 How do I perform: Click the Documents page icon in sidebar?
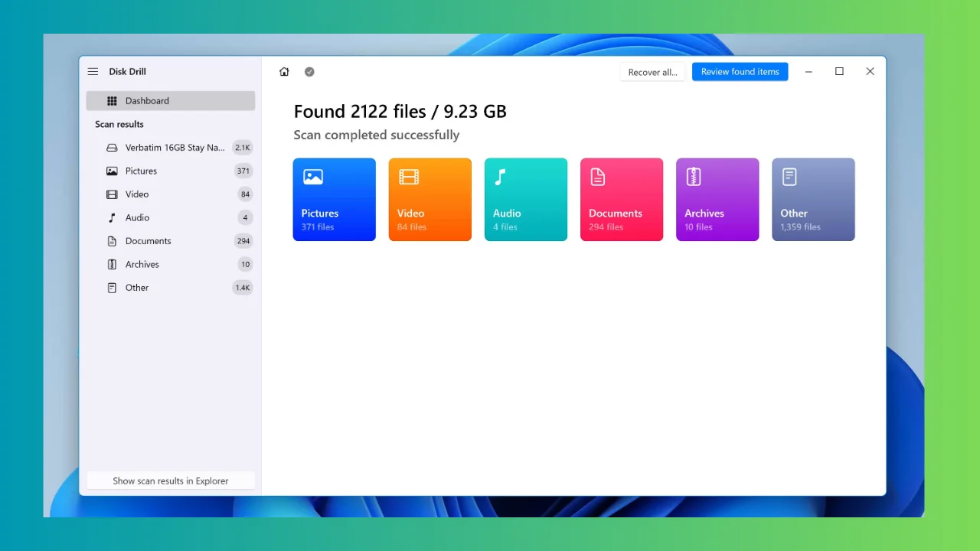tap(112, 241)
